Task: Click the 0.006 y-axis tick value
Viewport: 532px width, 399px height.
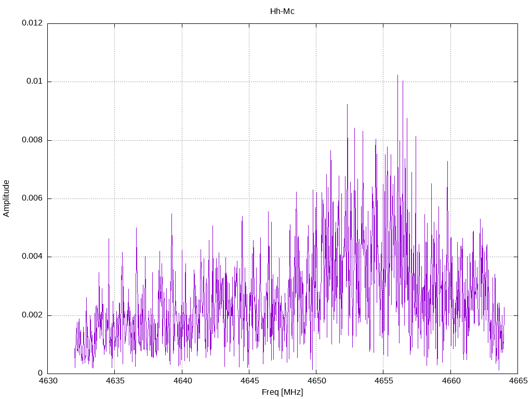Action: [32, 198]
